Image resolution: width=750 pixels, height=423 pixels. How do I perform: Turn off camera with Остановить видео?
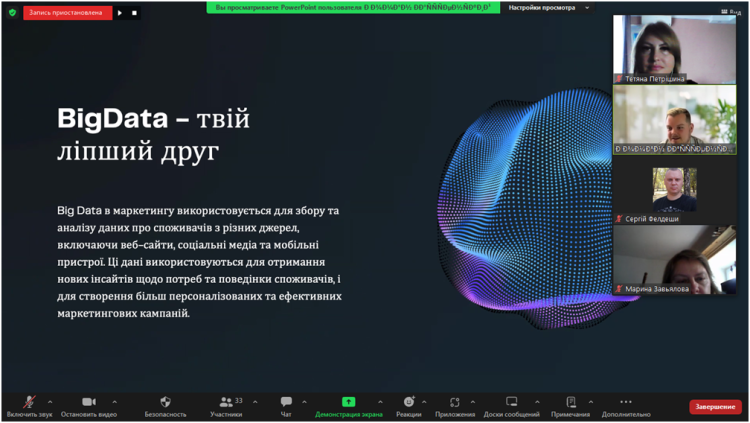[88, 402]
